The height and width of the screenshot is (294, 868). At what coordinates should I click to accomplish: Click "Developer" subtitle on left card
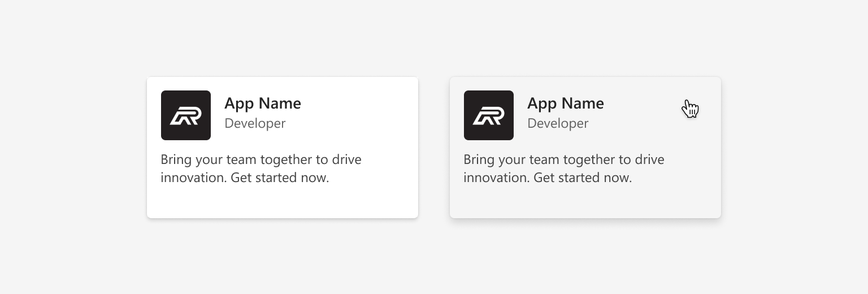tap(255, 123)
